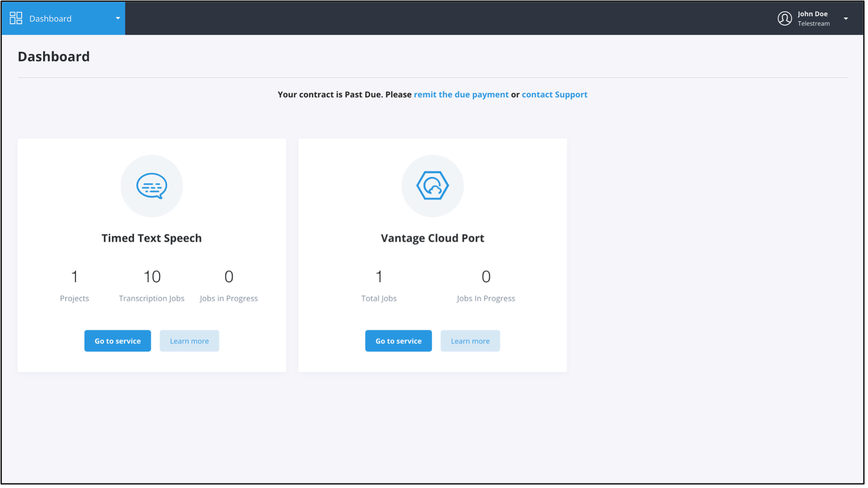Image resolution: width=868 pixels, height=488 pixels.
Task: Learn more about Timed Text Speech
Action: [x=189, y=341]
